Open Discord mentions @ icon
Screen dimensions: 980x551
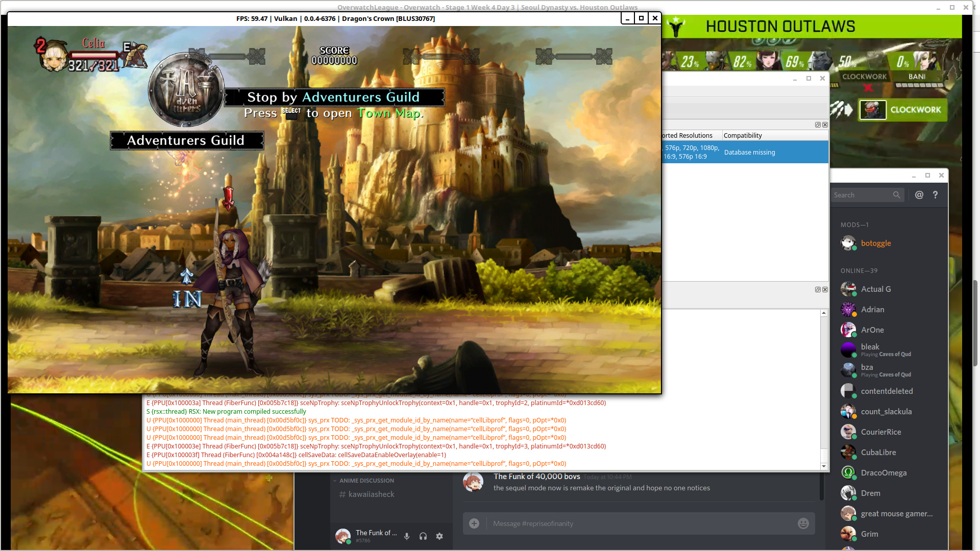coord(919,195)
